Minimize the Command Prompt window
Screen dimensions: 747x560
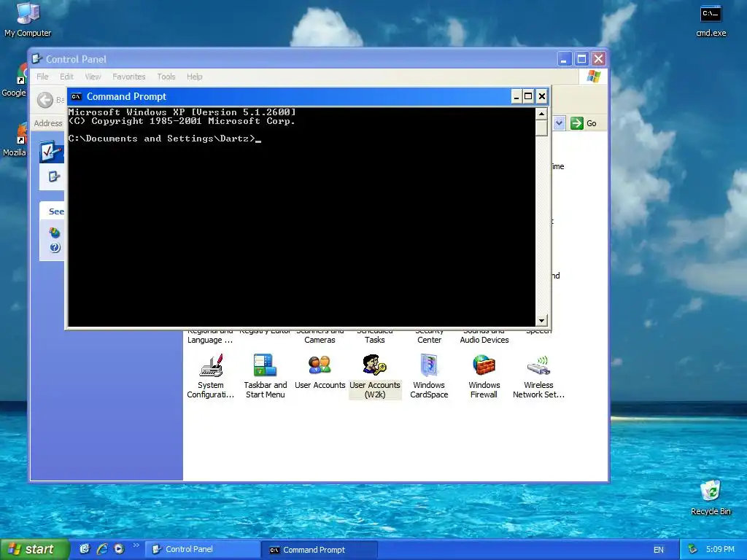[x=516, y=97]
